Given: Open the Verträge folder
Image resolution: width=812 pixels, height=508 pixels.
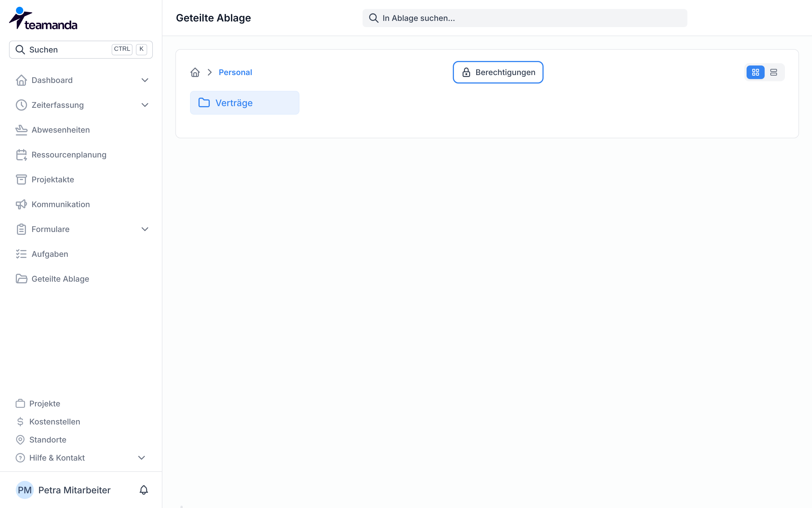Looking at the screenshot, I should 245,103.
